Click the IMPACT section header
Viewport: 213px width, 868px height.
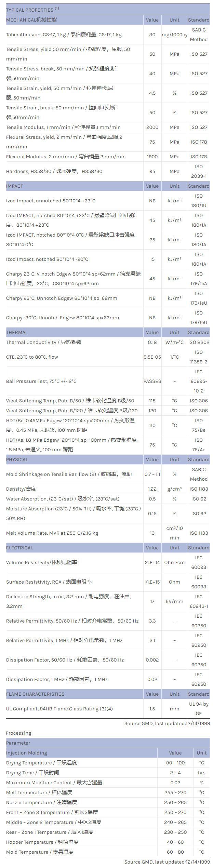coord(15,186)
